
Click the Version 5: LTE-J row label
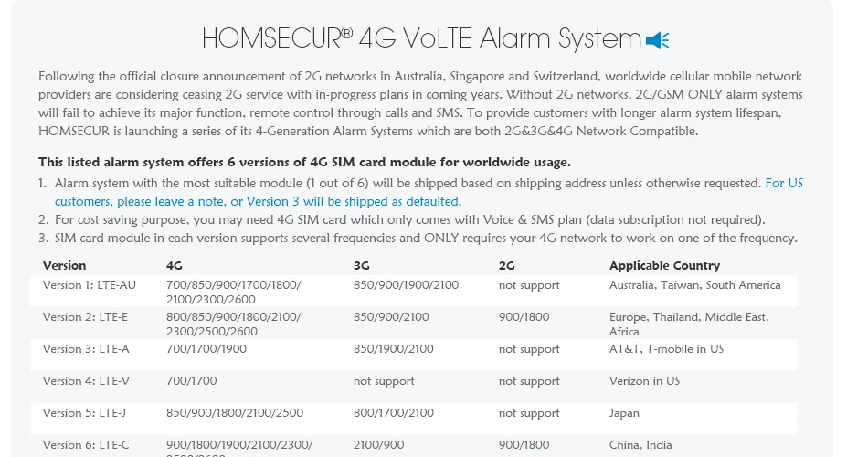click(x=84, y=413)
